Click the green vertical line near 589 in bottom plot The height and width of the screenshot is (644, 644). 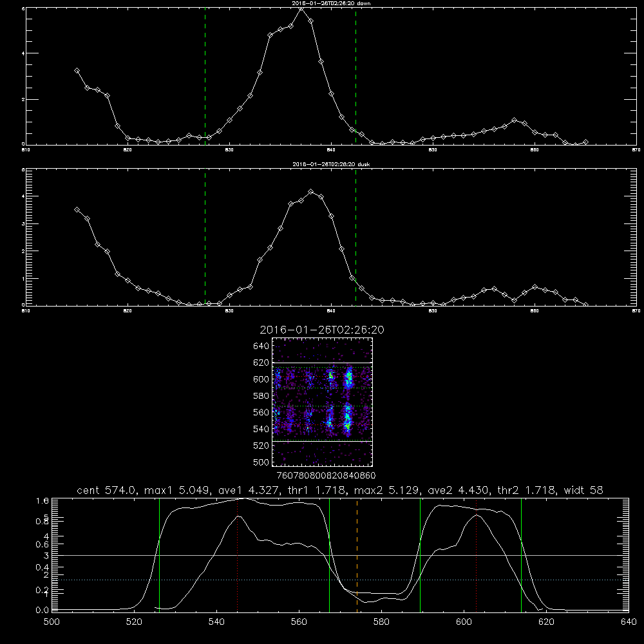pos(420,555)
